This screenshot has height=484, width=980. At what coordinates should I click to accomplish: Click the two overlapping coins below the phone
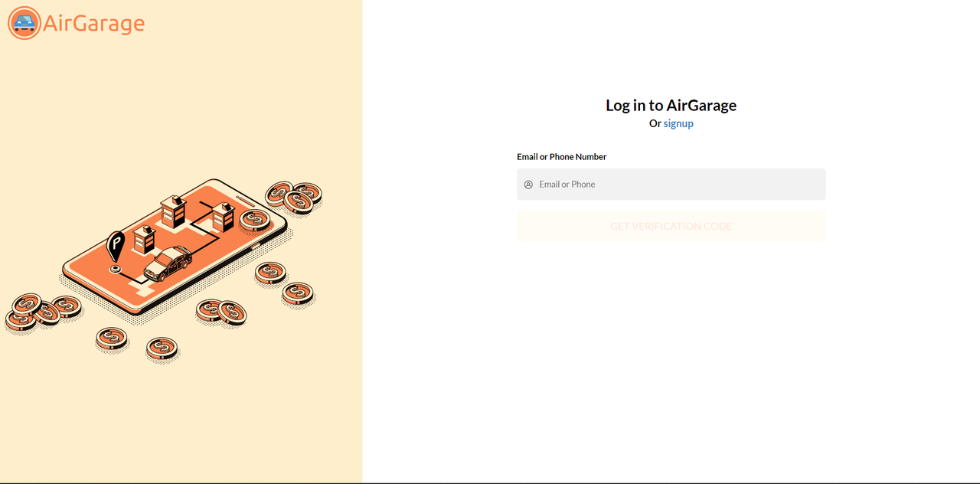pyautogui.click(x=222, y=312)
